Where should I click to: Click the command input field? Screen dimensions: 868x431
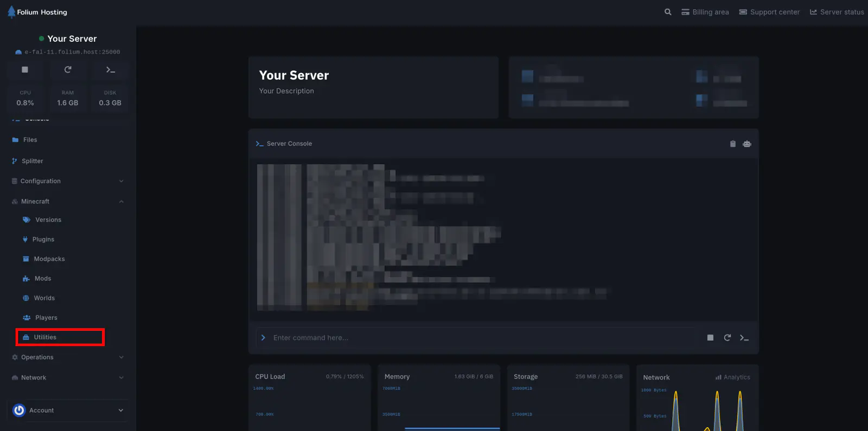[x=477, y=338]
